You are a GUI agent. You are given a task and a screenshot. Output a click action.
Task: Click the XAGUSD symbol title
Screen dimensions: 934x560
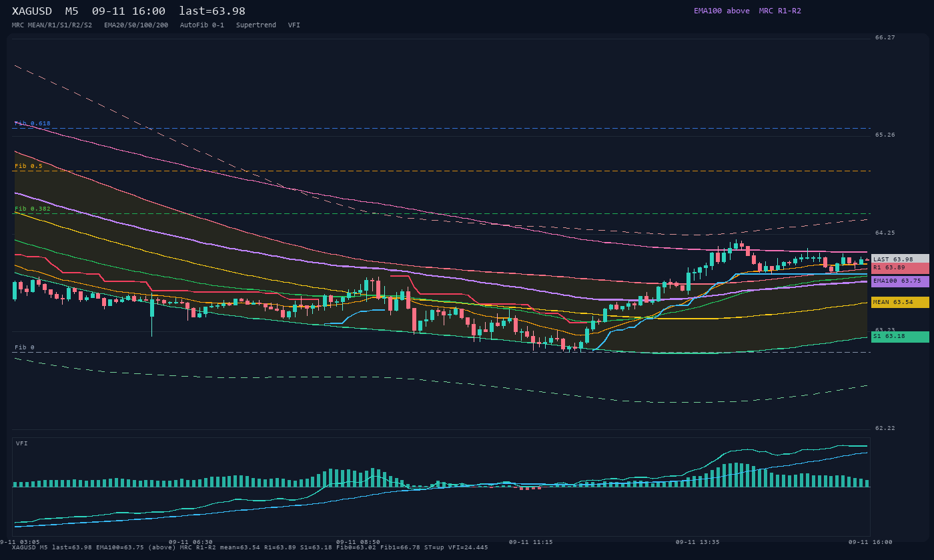(32, 11)
